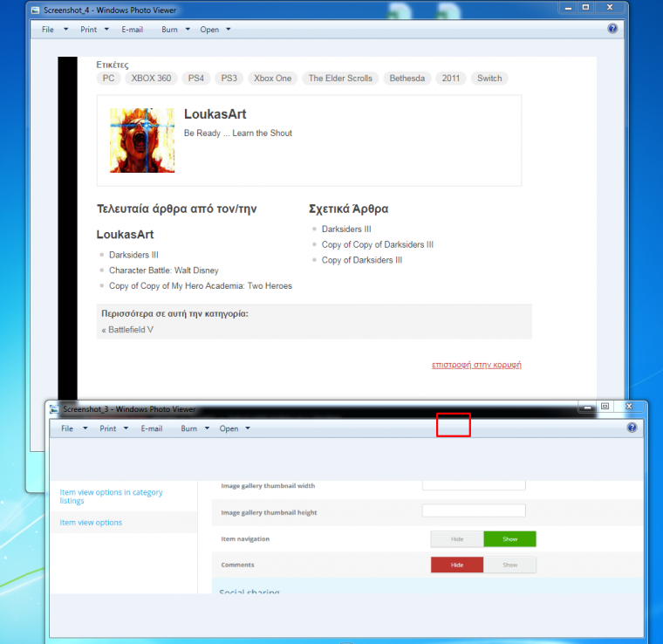
Task: Open File menu in Screenshot_4 window
Action: pyautogui.click(x=48, y=30)
